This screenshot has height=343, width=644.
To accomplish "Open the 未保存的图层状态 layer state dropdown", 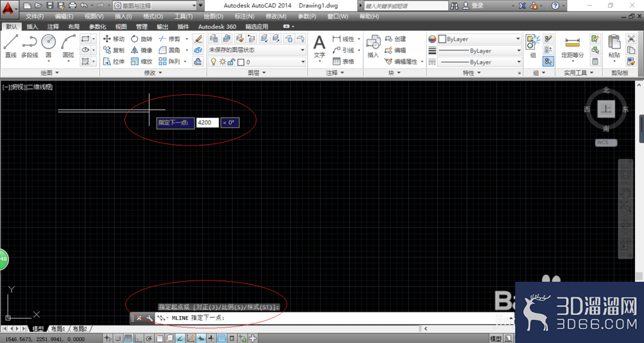I will [257, 50].
